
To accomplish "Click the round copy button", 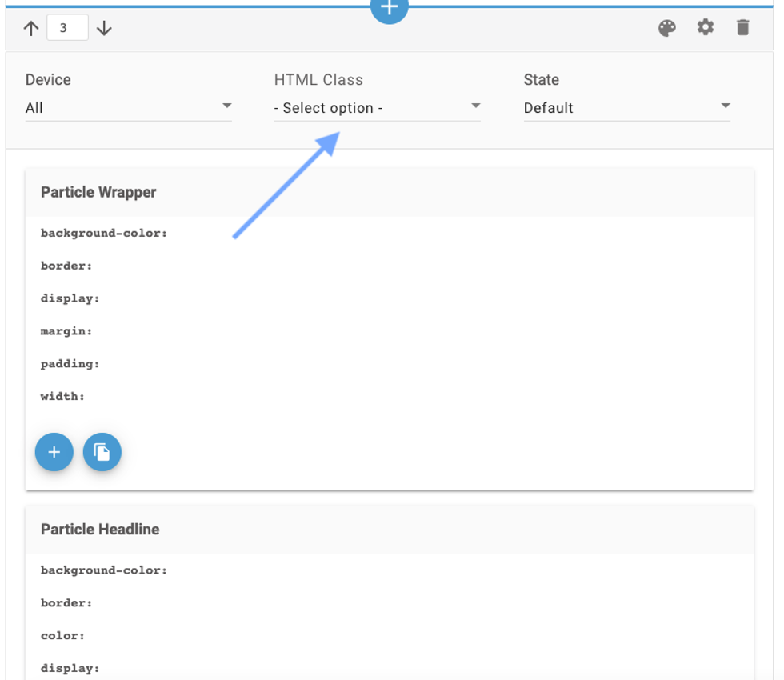I will [x=102, y=452].
